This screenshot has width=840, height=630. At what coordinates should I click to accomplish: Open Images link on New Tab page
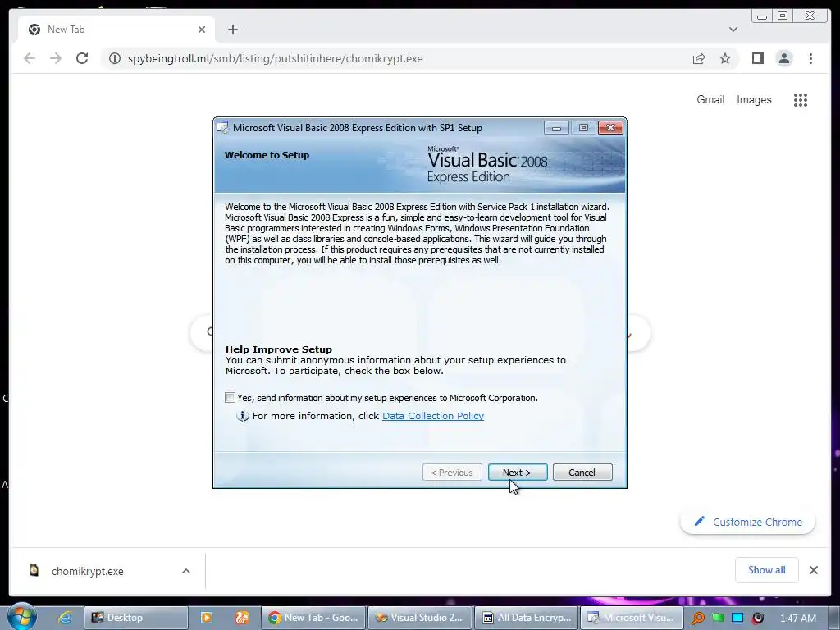(754, 99)
